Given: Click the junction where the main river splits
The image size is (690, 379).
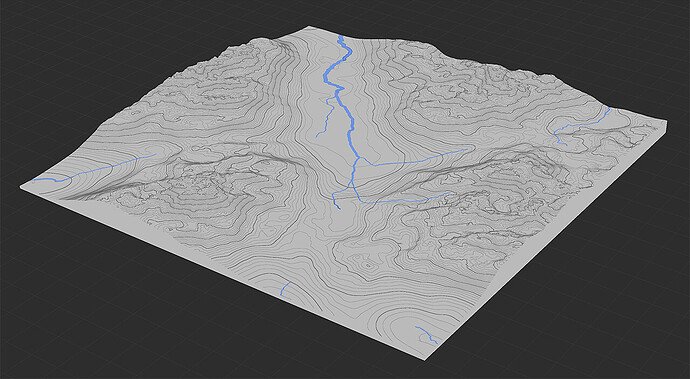Looking at the screenshot, I should (x=357, y=158).
